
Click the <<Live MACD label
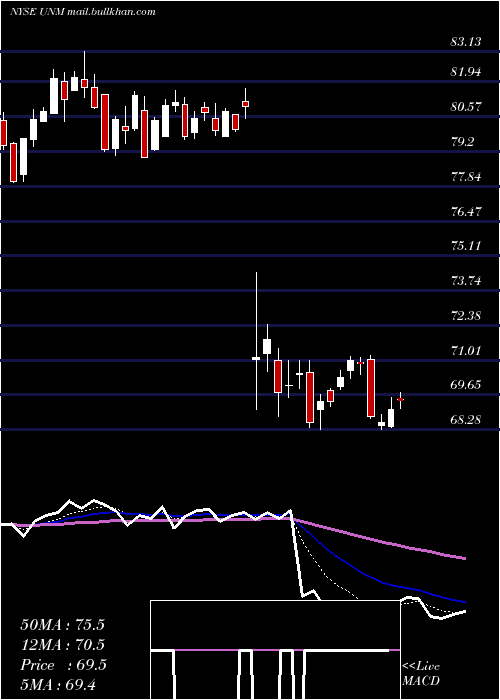point(421,674)
